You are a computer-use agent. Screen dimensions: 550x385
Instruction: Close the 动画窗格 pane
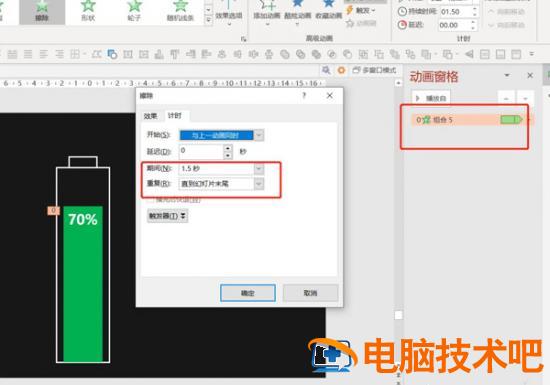pyautogui.click(x=530, y=75)
